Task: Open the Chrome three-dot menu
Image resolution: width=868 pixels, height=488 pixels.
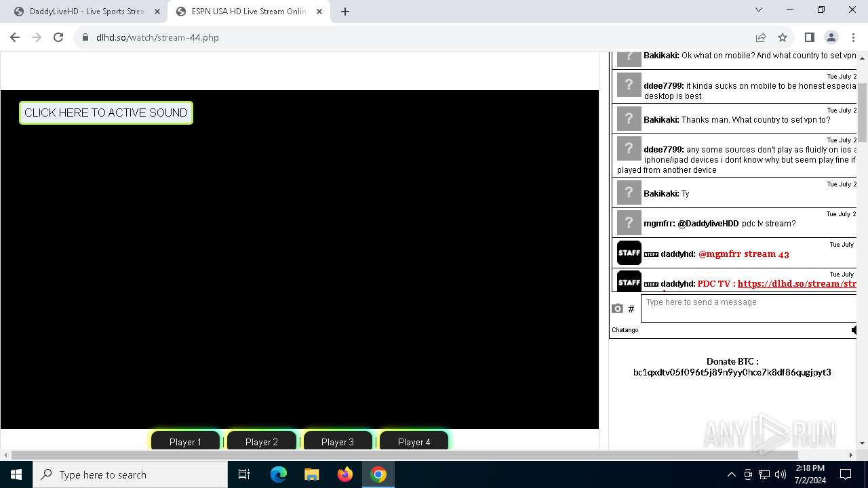Action: click(852, 37)
